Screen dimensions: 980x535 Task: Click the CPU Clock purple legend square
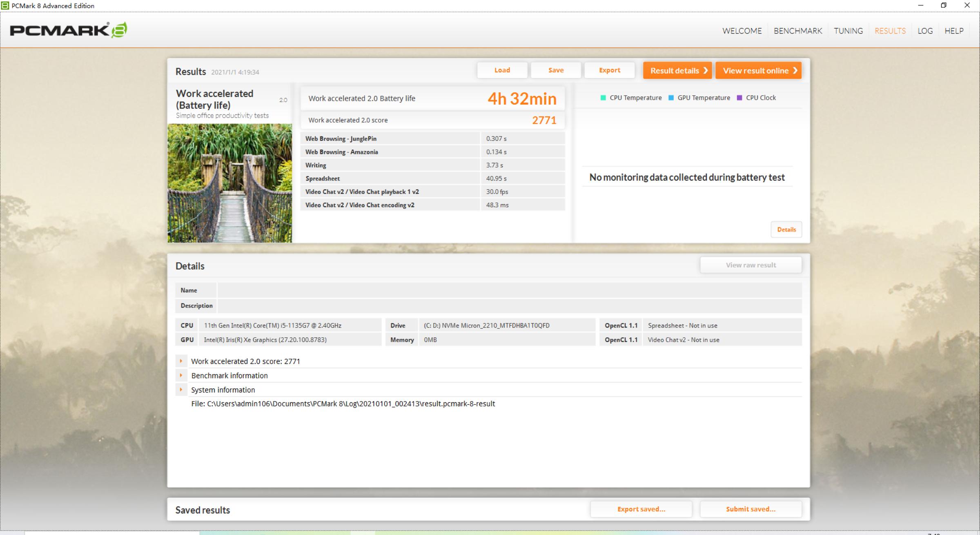(739, 98)
